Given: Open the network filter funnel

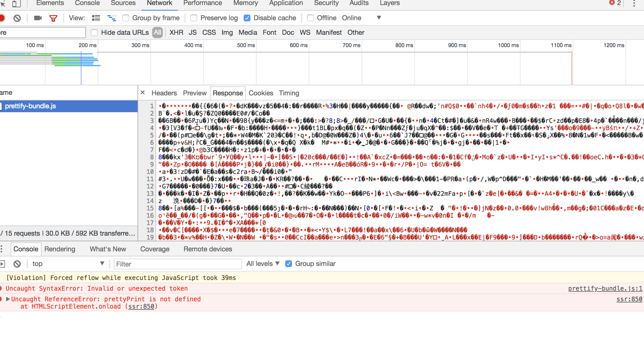Looking at the screenshot, I should (53, 18).
